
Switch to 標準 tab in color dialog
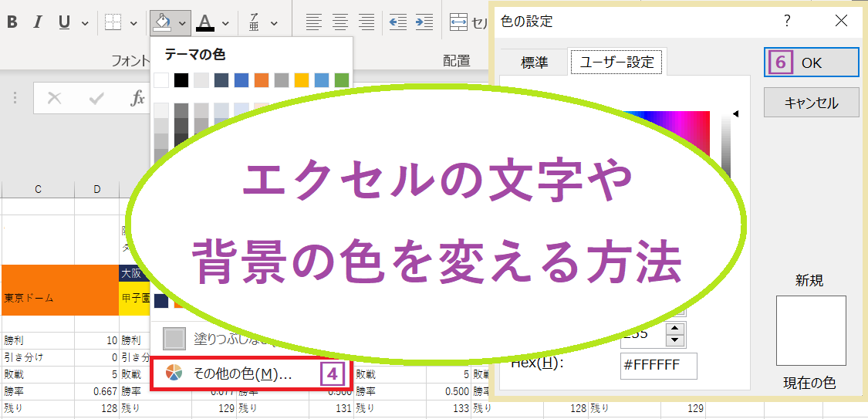pyautogui.click(x=534, y=63)
